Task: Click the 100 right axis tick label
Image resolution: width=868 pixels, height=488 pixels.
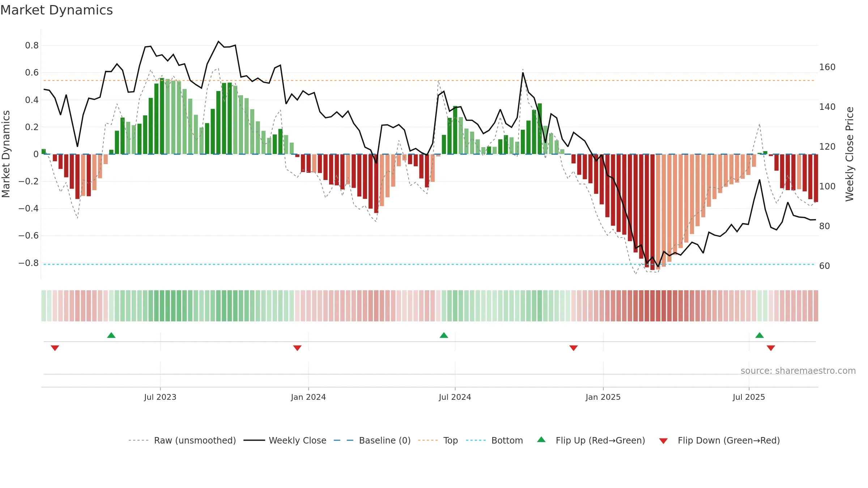Action: point(827,187)
